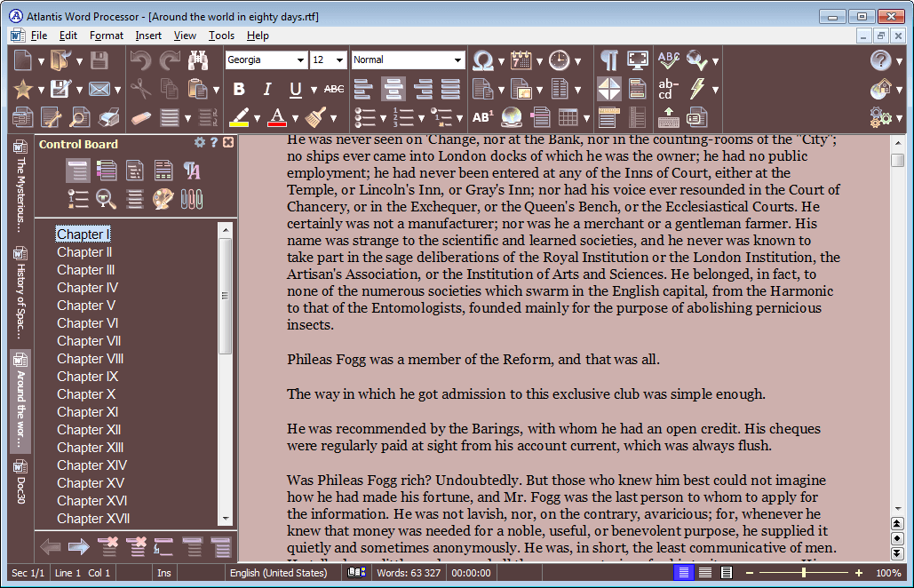Click the Open document folder icon
Viewport: 914px width, 588px height.
pos(60,60)
